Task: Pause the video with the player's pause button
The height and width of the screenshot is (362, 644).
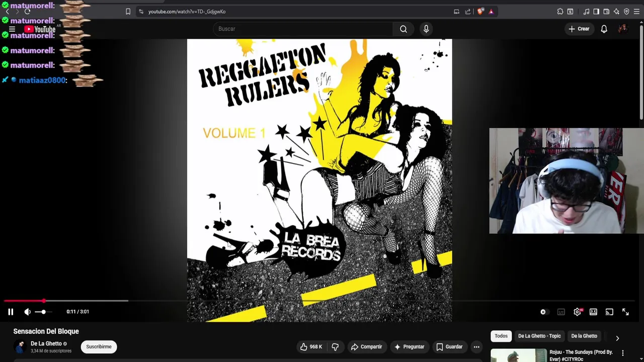Action: (x=11, y=312)
